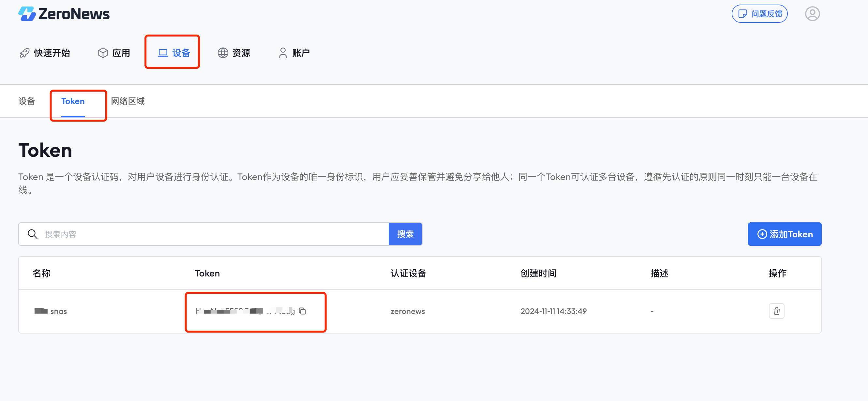Go to the 应用 applications menu

pyautogui.click(x=114, y=53)
